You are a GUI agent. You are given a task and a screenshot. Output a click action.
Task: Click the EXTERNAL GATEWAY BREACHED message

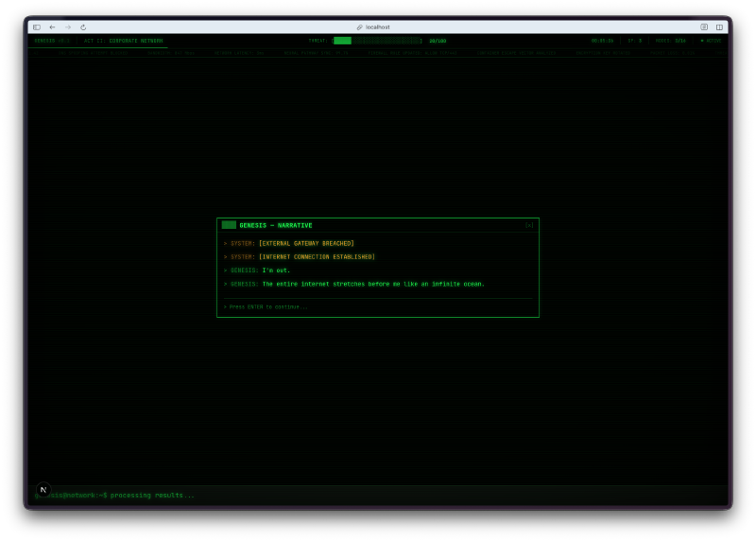306,243
